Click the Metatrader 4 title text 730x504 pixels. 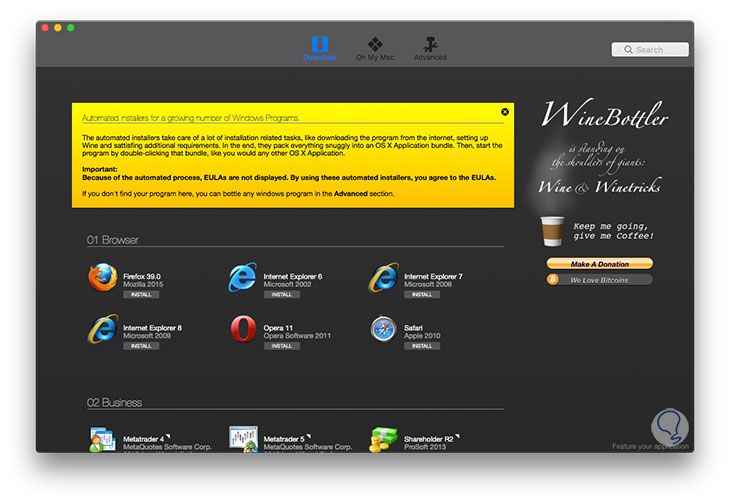pyautogui.click(x=143, y=439)
